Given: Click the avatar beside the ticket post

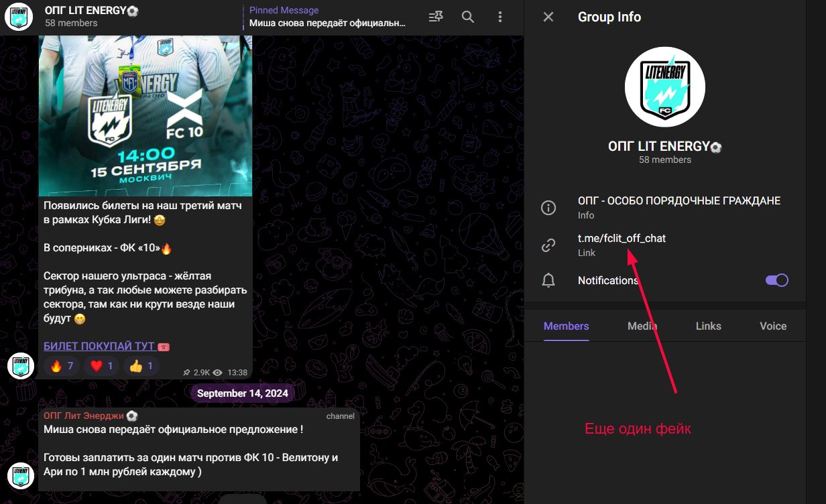Looking at the screenshot, I should click(x=21, y=366).
